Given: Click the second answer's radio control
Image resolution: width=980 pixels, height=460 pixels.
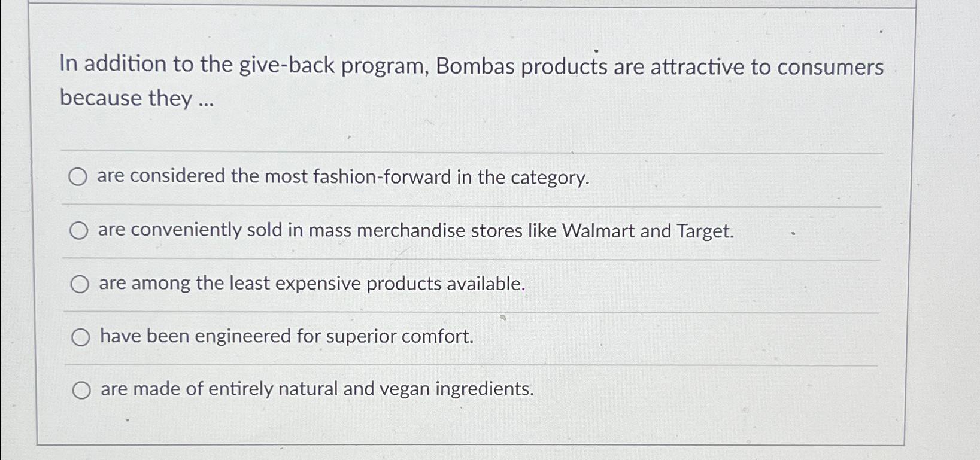Looking at the screenshot, I should click(80, 230).
